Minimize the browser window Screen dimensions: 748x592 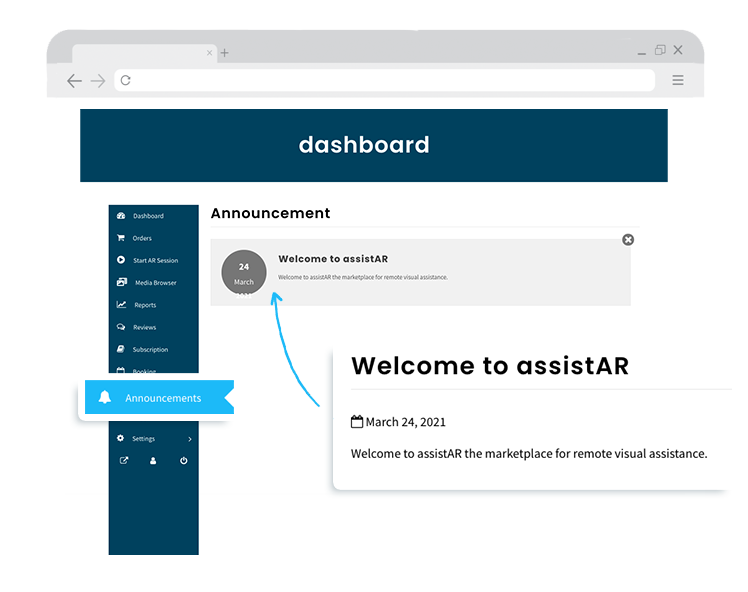[642, 53]
